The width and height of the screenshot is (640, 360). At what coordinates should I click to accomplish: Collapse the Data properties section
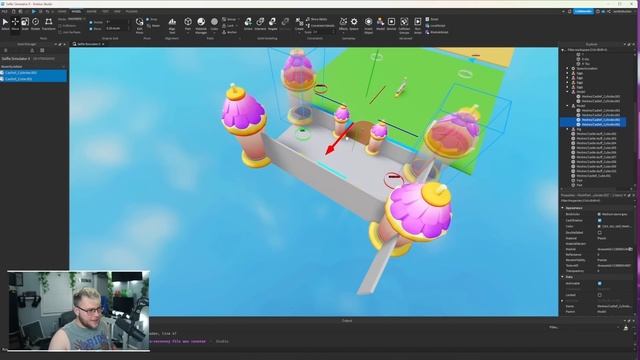tap(563, 277)
